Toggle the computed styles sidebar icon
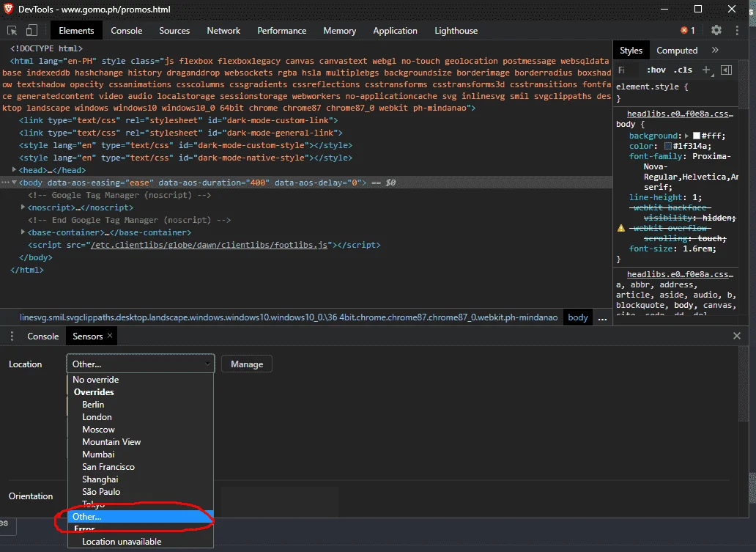756x552 pixels. point(726,70)
